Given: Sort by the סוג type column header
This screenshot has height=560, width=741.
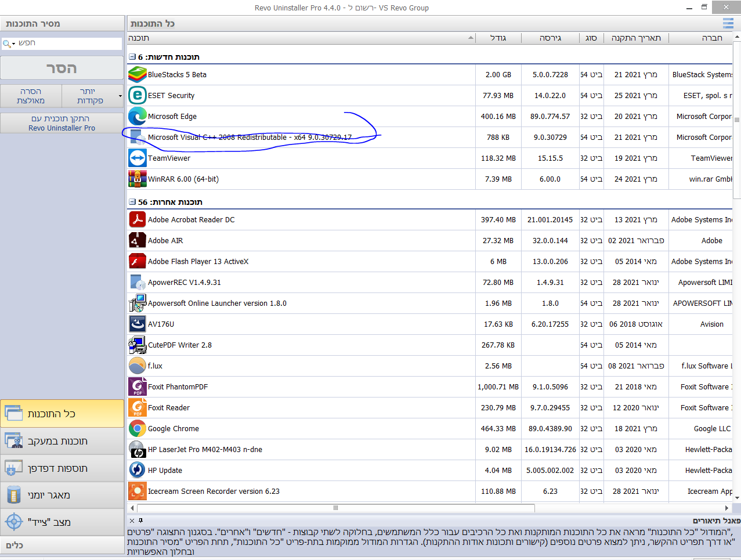Looking at the screenshot, I should coord(591,38).
